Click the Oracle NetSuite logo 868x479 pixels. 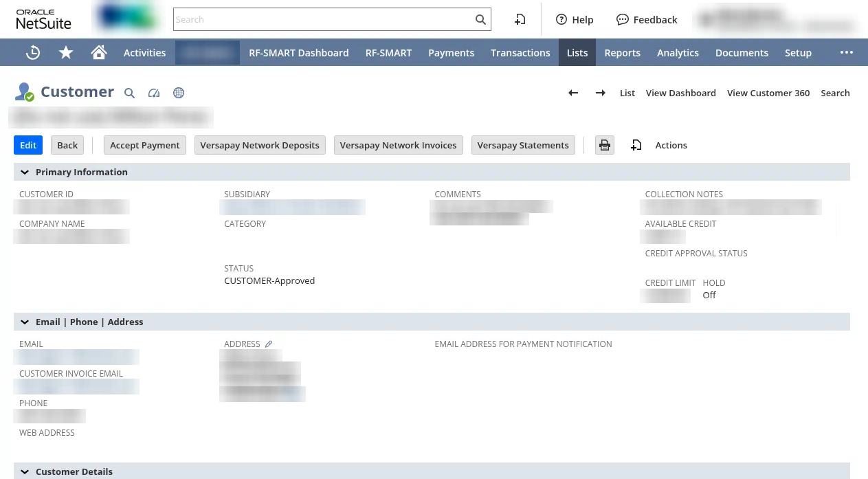44,19
